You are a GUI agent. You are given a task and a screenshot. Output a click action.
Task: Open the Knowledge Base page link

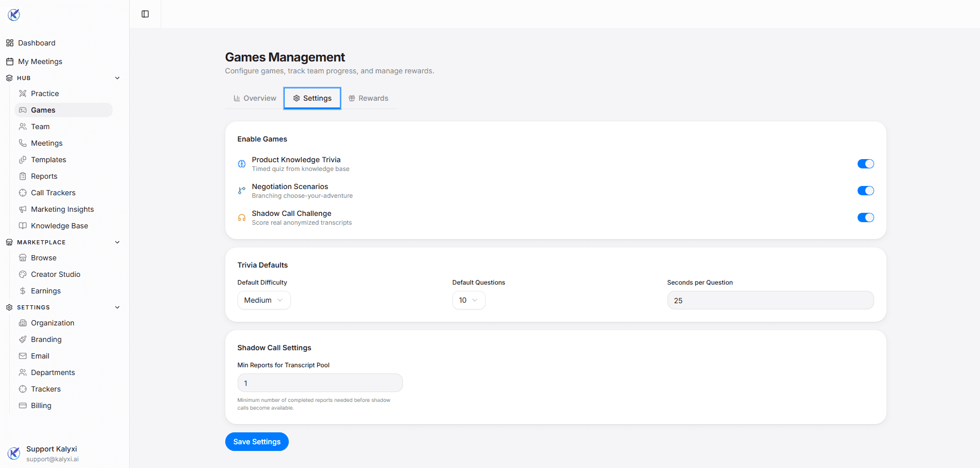(x=59, y=226)
